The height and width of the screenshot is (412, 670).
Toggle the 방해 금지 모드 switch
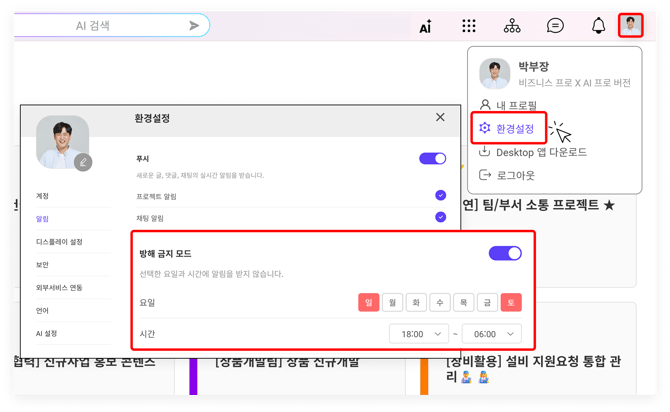(x=505, y=253)
